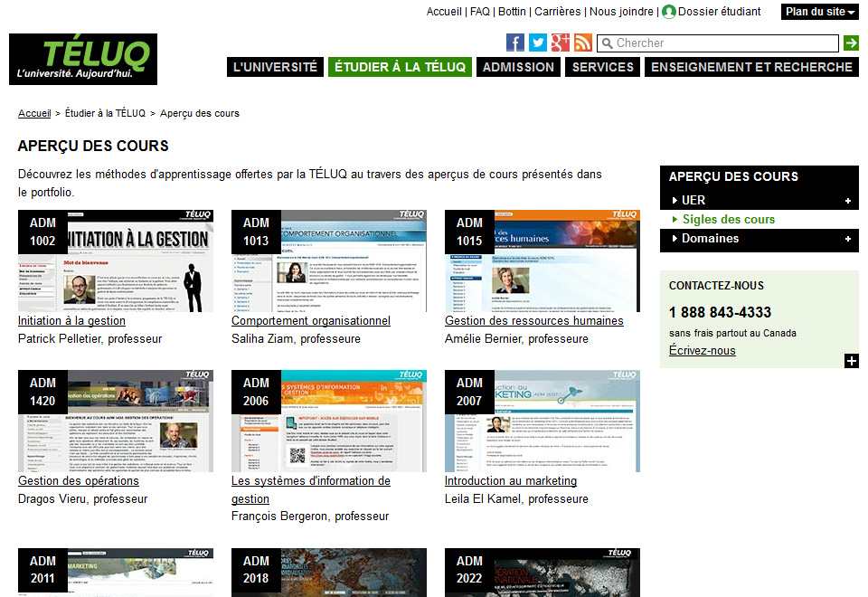The height and width of the screenshot is (597, 868).
Task: Click the sidebar APERÇU DES COURS header
Action: [x=733, y=176]
